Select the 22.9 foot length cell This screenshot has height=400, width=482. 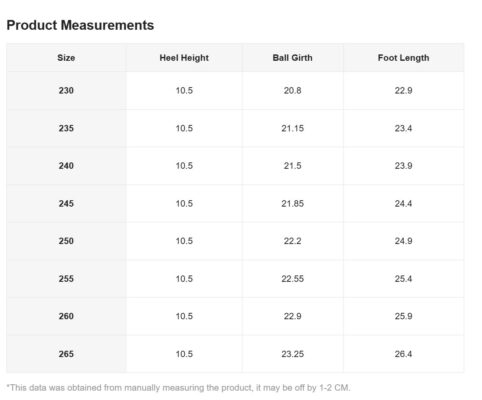[x=403, y=90]
